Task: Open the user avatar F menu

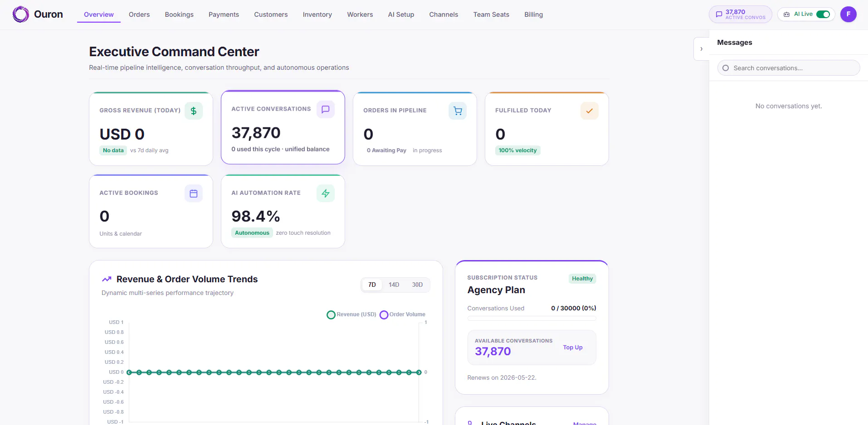Action: pos(848,14)
